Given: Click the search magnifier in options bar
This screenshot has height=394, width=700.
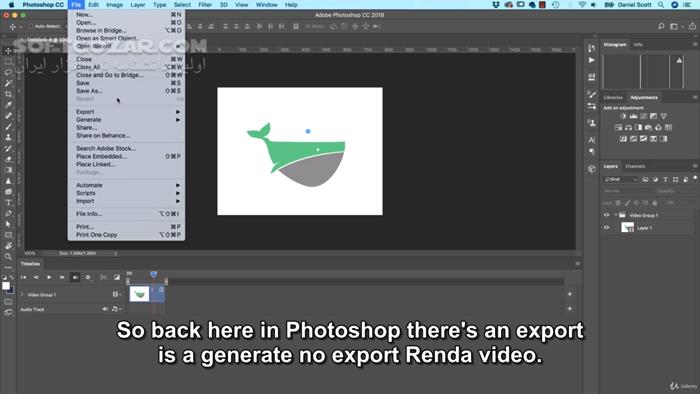Looking at the screenshot, I should pyautogui.click(x=661, y=27).
